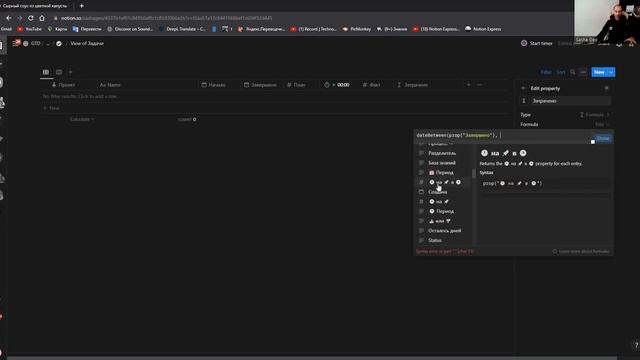Screen dimensions: 640x360
Task: Open the Sort menu
Action: click(x=561, y=72)
